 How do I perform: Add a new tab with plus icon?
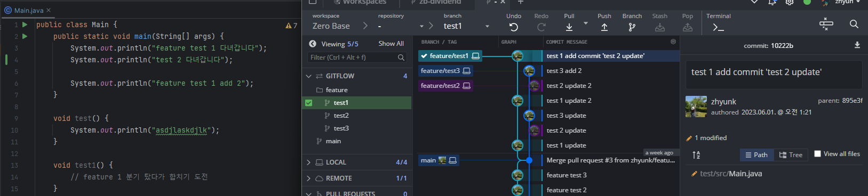tap(521, 2)
